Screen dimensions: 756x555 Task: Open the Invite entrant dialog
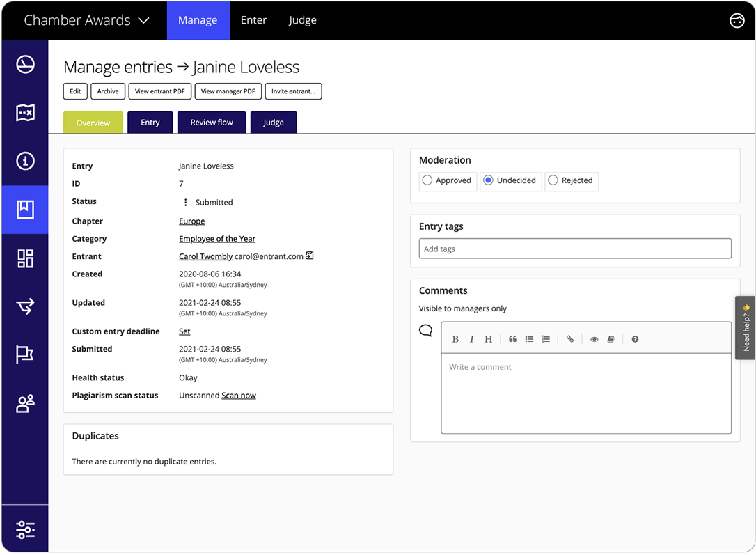click(293, 91)
